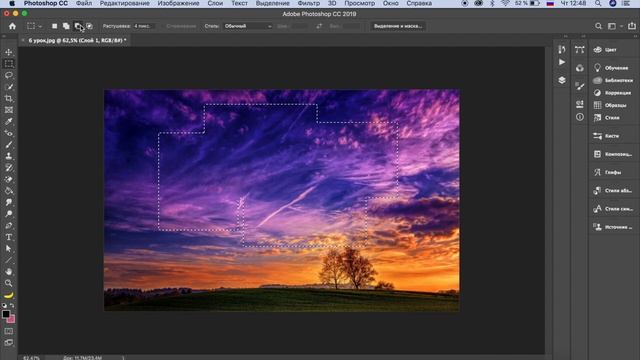The image size is (640, 360).
Task: Select the Spot Healing Brush tool
Action: [x=9, y=133]
